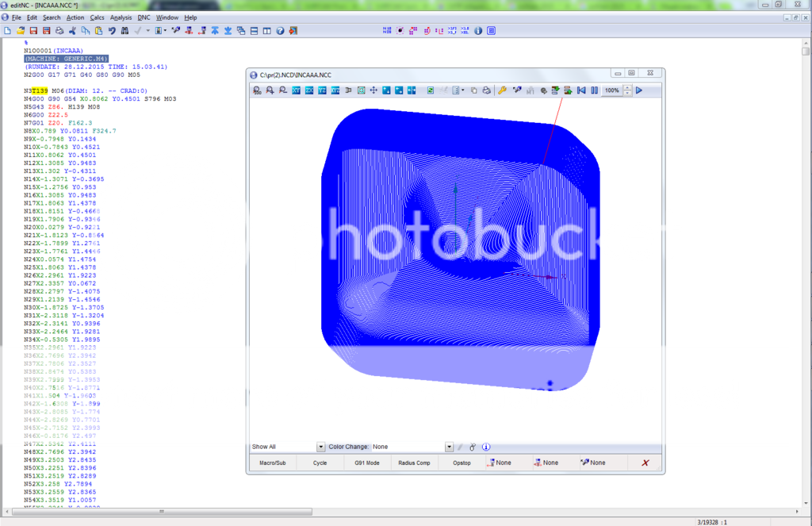The image size is (812, 526).
Task: Click the Print icon on the main toolbar
Action: (60, 30)
